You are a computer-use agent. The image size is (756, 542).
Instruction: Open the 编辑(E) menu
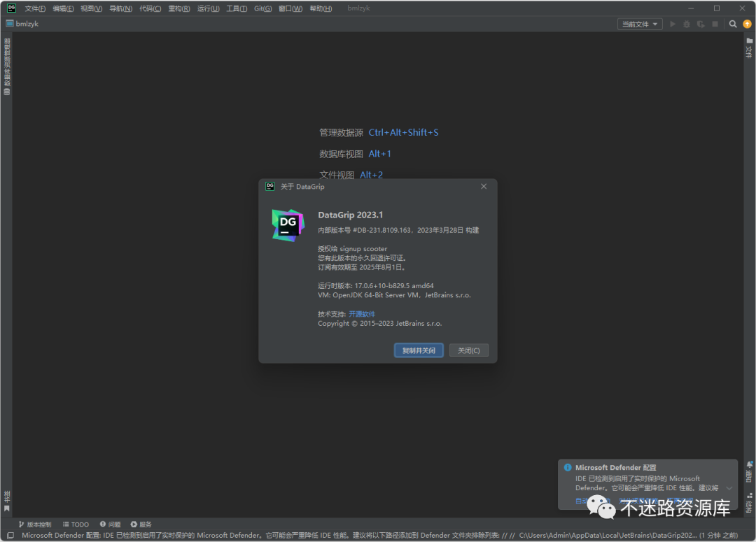(x=63, y=8)
